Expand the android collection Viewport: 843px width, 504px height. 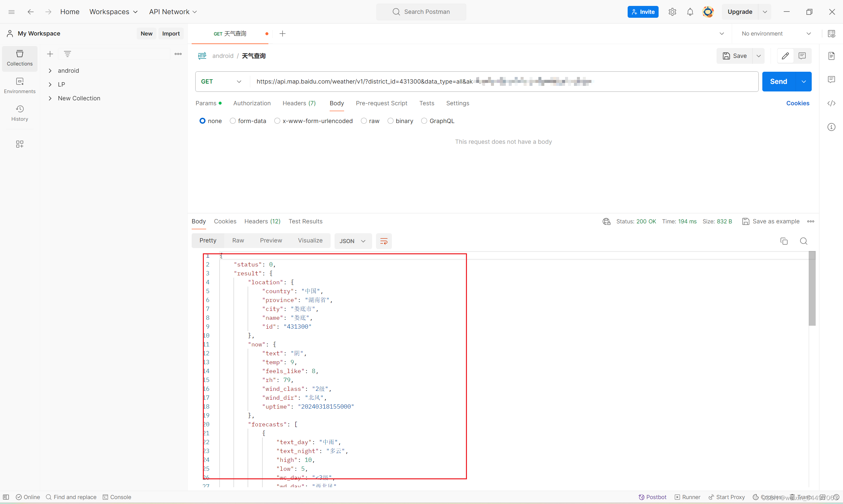[x=50, y=71]
